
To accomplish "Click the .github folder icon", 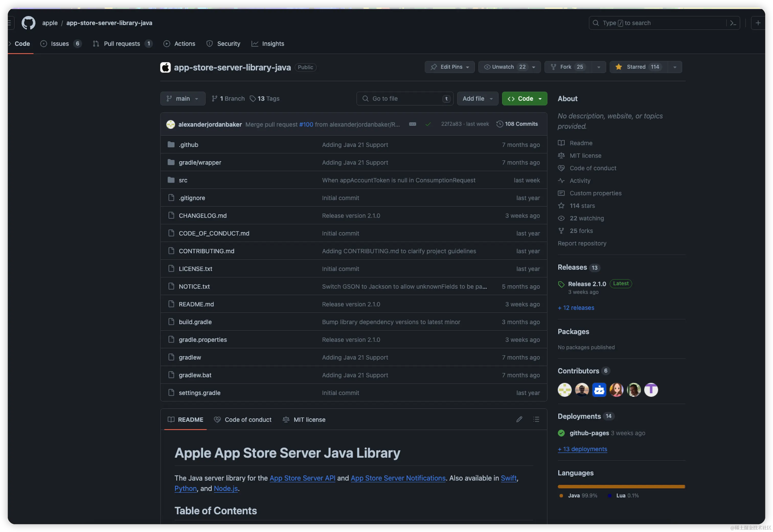I will tap(171, 145).
